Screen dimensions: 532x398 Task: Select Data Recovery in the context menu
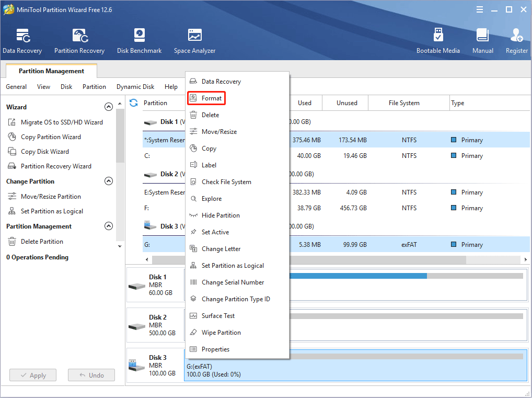tap(237, 82)
